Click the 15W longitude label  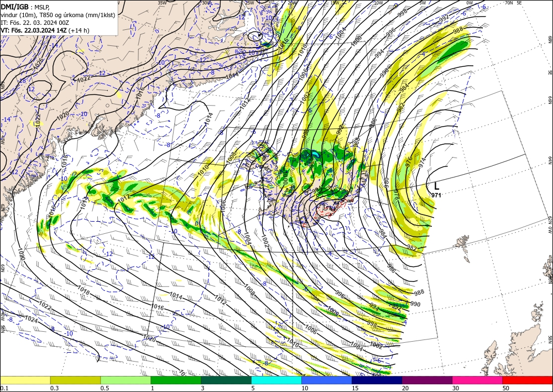click(x=335, y=3)
